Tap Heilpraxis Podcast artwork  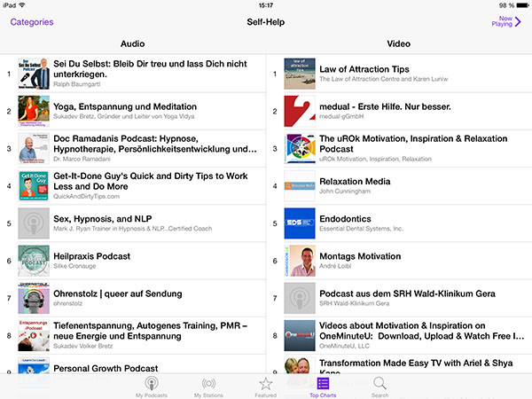click(34, 261)
